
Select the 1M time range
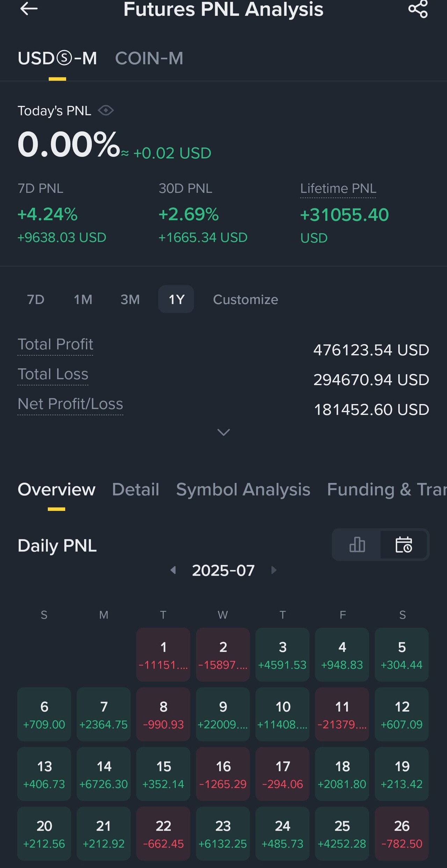click(83, 299)
